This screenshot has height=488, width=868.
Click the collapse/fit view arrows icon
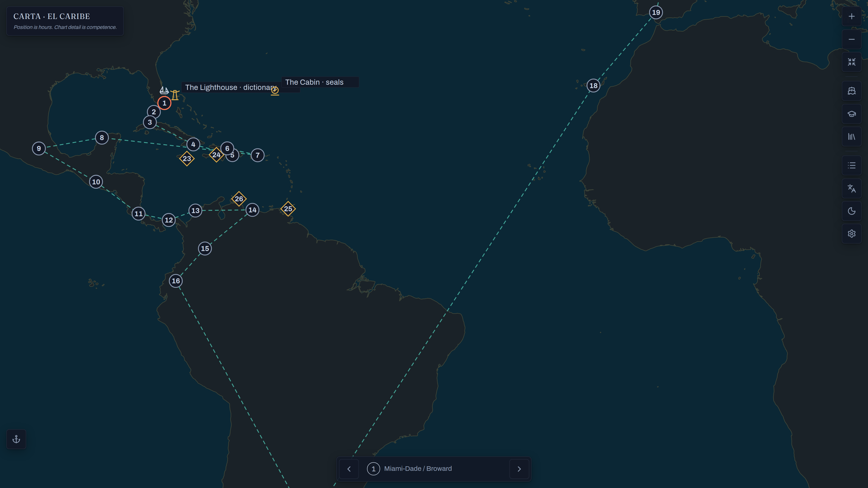851,62
